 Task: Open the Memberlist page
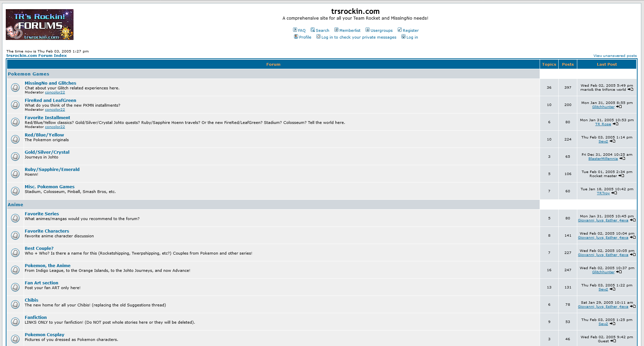350,30
